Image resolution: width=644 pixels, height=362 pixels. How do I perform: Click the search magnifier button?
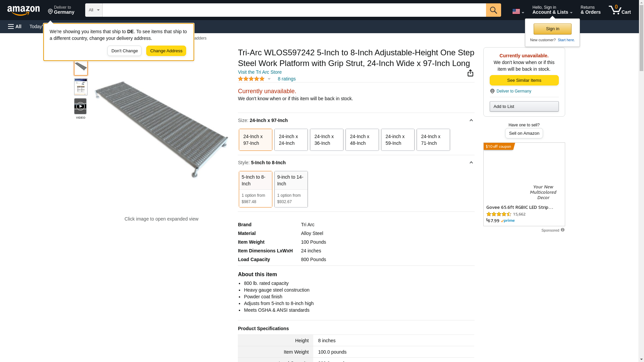(x=493, y=10)
